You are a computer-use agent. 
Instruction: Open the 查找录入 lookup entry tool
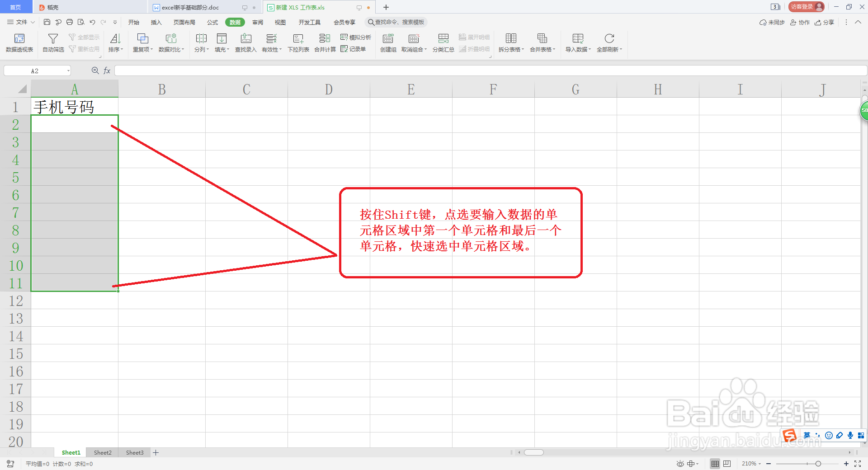(245, 43)
